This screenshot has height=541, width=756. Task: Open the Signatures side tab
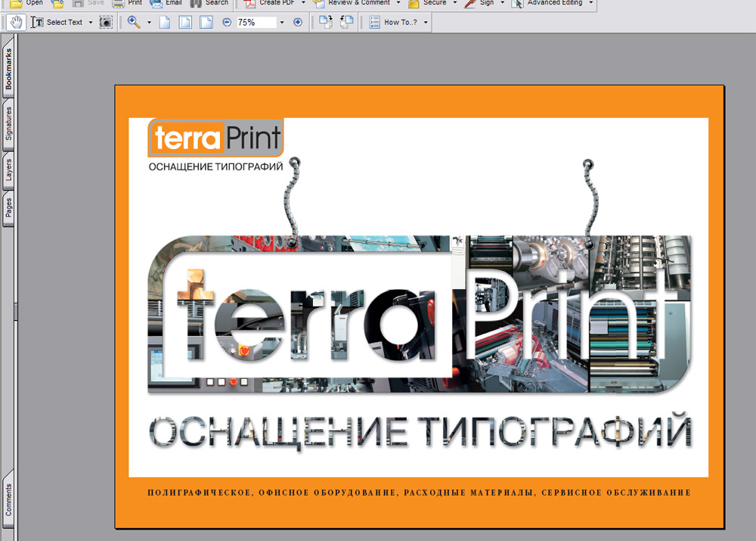[8, 123]
